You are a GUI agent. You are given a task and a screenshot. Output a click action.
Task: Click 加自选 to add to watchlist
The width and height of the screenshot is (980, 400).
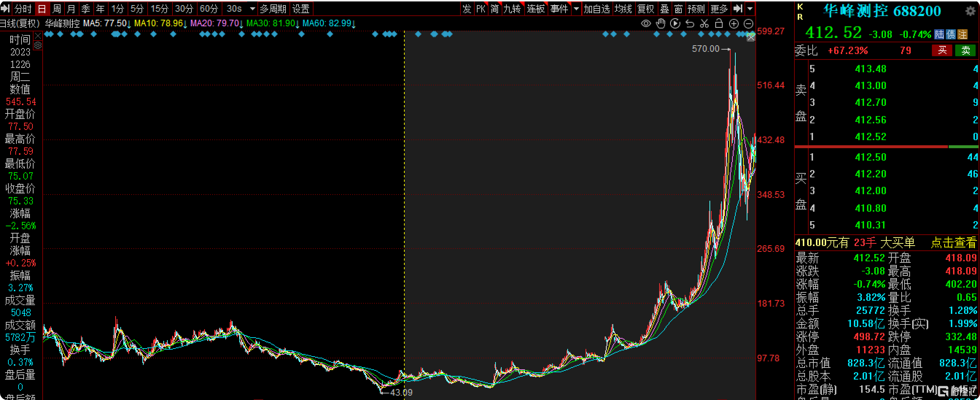(x=596, y=8)
